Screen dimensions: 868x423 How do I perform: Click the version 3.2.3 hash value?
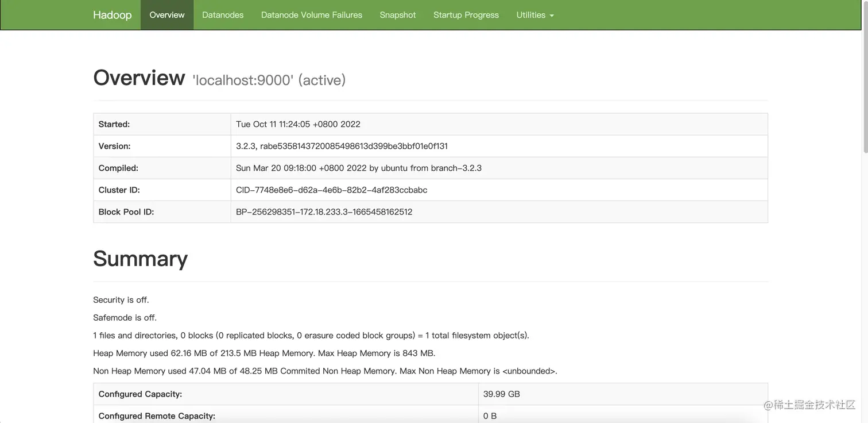(342, 146)
